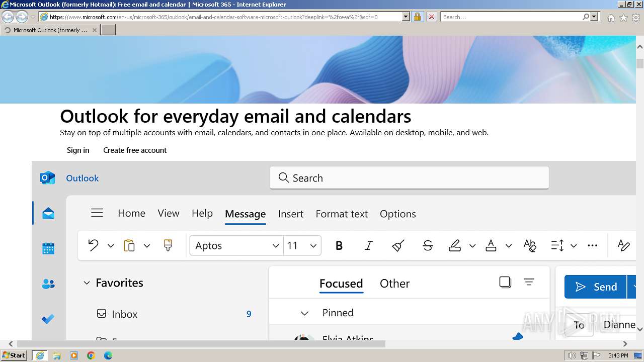This screenshot has width=644, height=362.
Task: Open the more options ellipsis
Action: (x=593, y=245)
